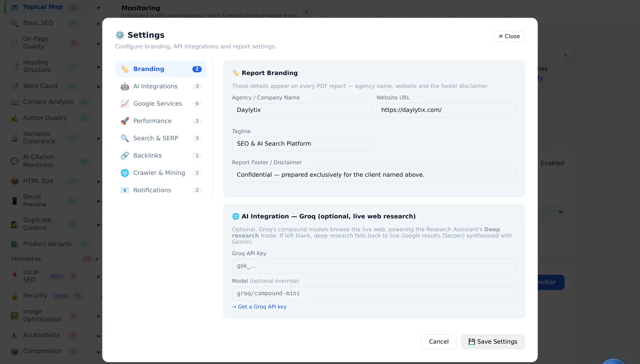The image size is (640, 364).
Task: Dismiss the background panel with X
Action: pos(565,55)
